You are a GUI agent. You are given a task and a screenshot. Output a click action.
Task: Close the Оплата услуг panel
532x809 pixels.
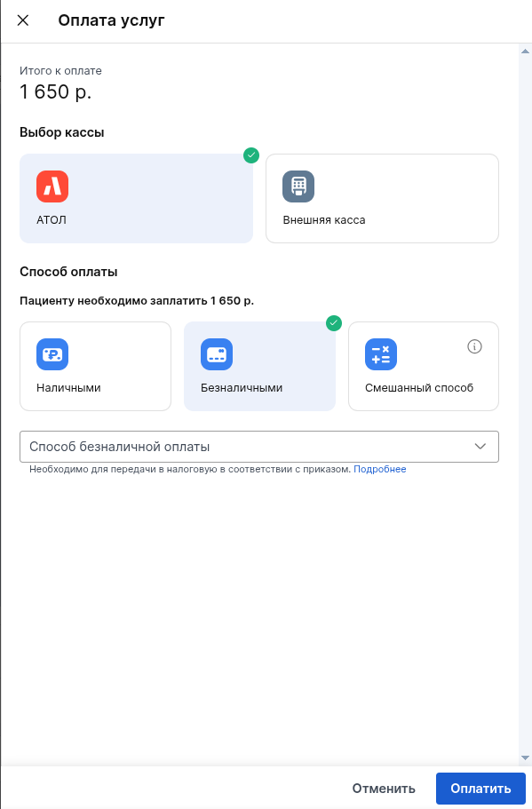pyautogui.click(x=23, y=20)
